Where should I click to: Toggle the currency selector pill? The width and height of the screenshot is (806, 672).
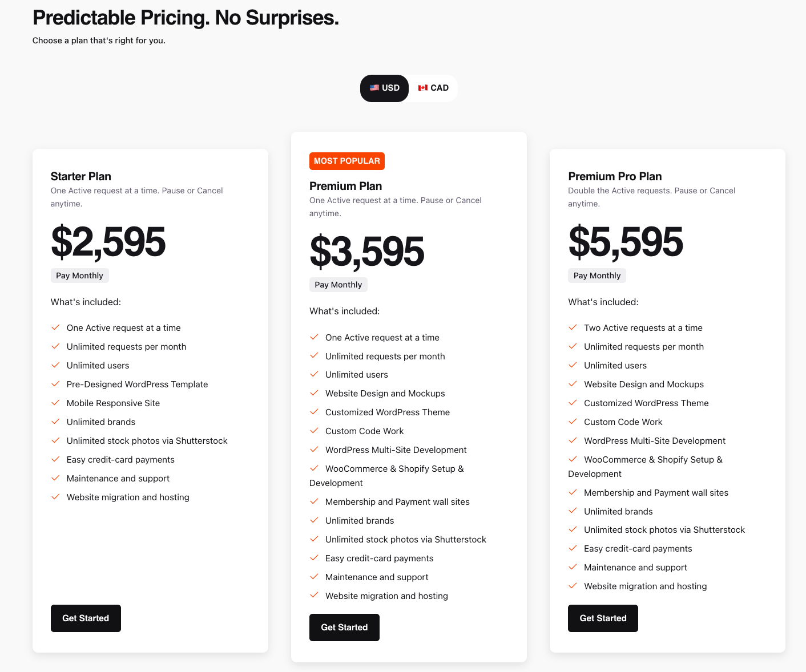click(409, 88)
